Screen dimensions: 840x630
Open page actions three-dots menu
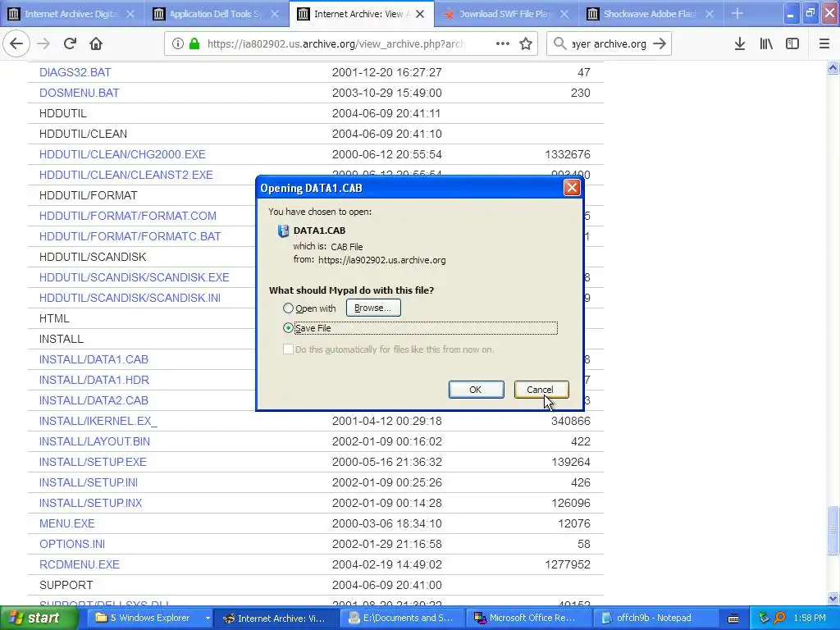[503, 44]
